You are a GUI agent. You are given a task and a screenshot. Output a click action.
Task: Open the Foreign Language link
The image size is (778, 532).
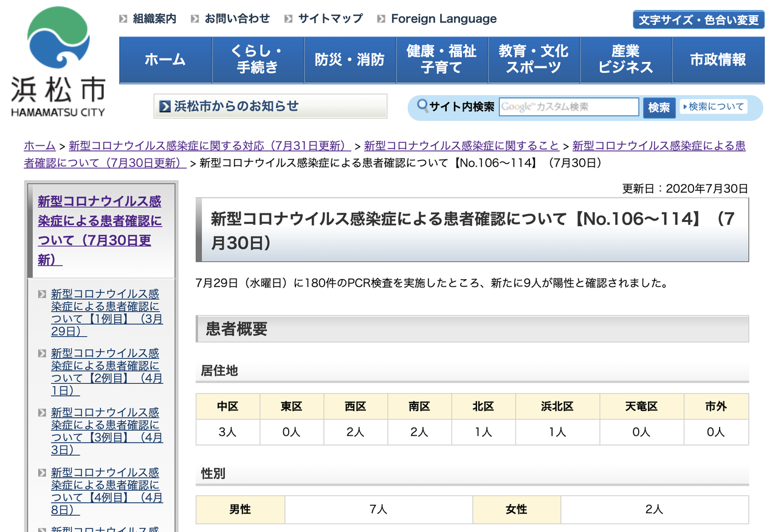click(444, 19)
